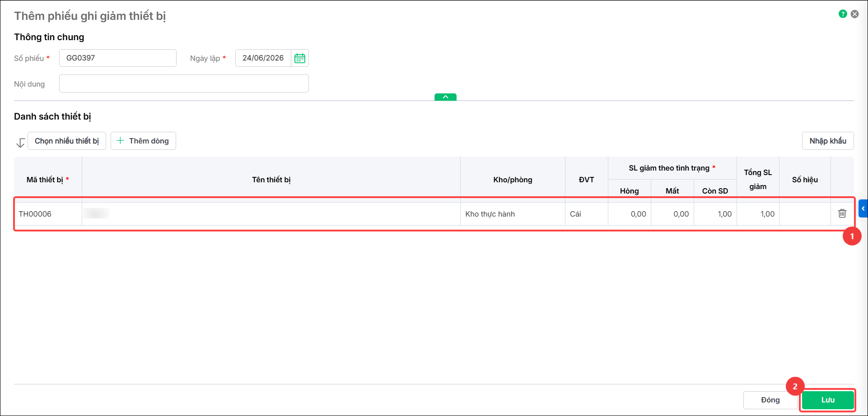This screenshot has width=868, height=416.
Task: Select the TH00006 device code cell
Action: click(48, 214)
